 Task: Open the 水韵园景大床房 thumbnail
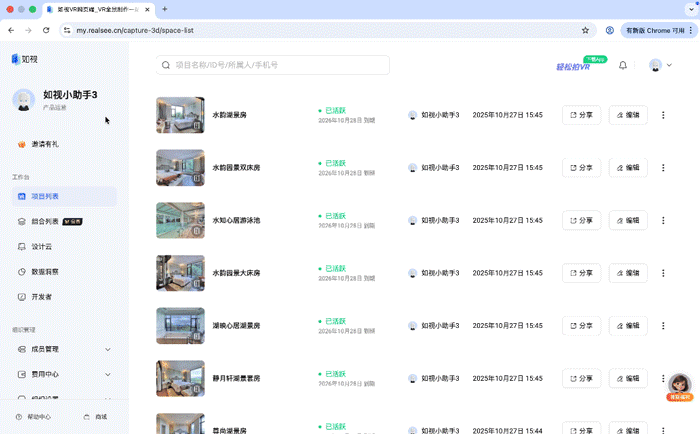click(x=180, y=273)
